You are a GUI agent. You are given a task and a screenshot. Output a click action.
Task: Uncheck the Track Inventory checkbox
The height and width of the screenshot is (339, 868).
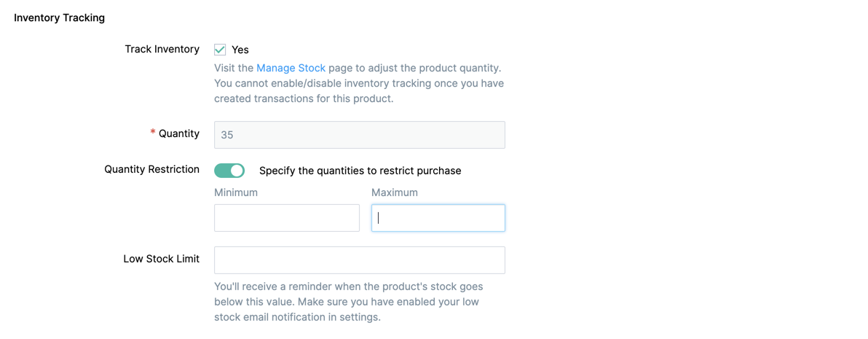(220, 50)
